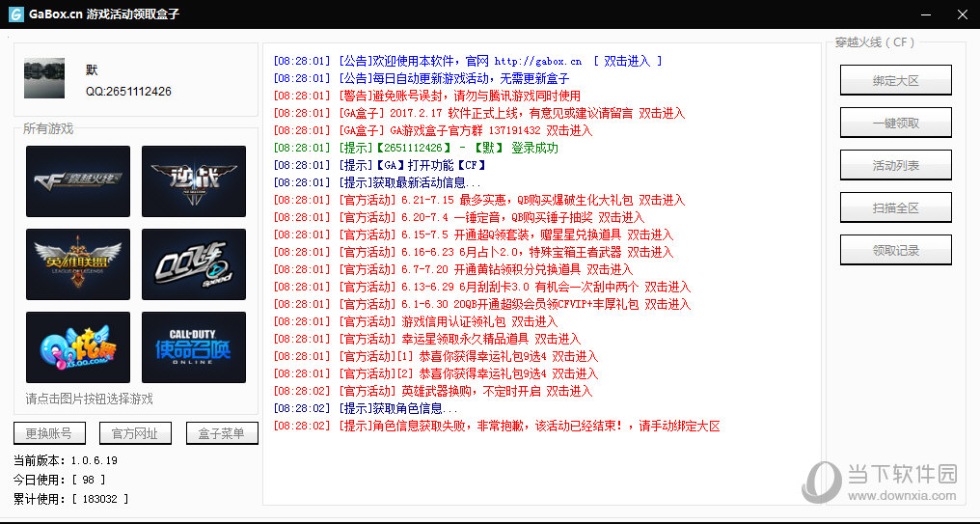This screenshot has width=980, height=524.
Task: Select the CrossFire (穿越火线) game tile
Action: pyautogui.click(x=78, y=181)
